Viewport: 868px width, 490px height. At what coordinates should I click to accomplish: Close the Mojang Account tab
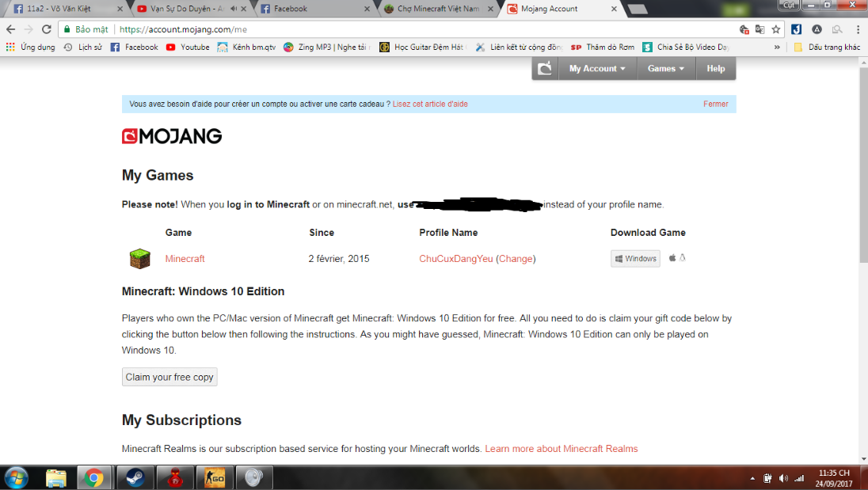click(614, 9)
